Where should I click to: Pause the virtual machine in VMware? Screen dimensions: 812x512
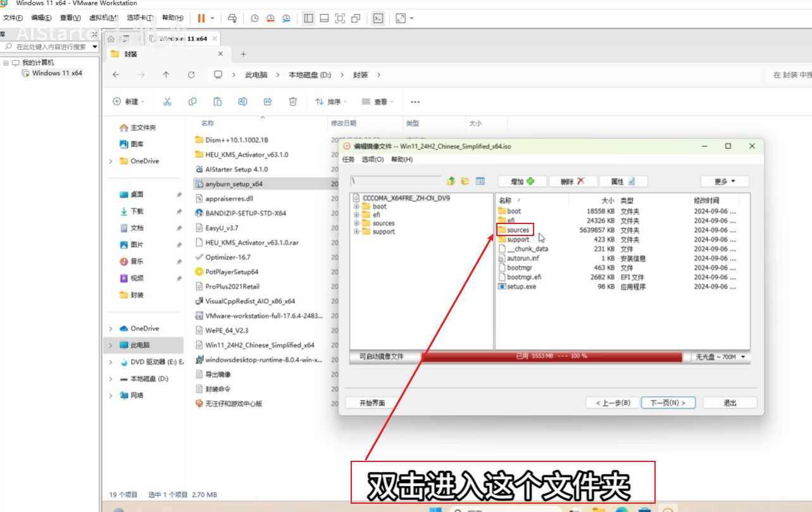[201, 18]
